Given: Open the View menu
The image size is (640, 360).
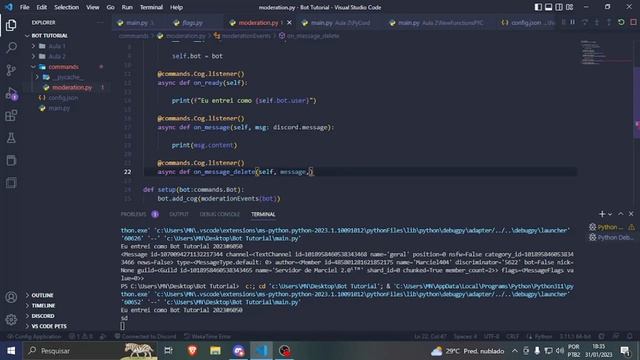Looking at the screenshot, I should 93,7.
